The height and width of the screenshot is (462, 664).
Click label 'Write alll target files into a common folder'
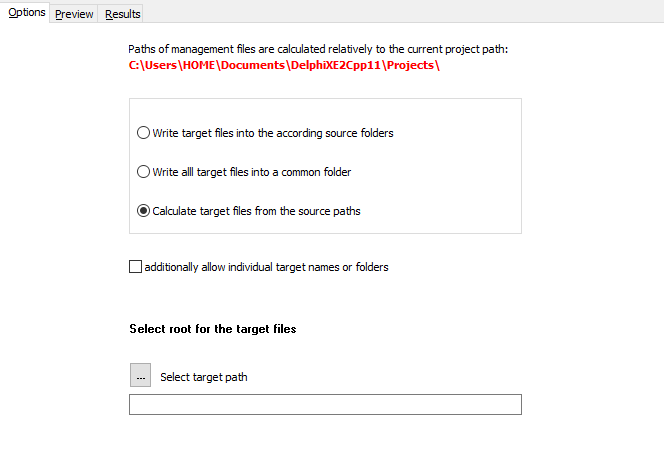tap(252, 172)
